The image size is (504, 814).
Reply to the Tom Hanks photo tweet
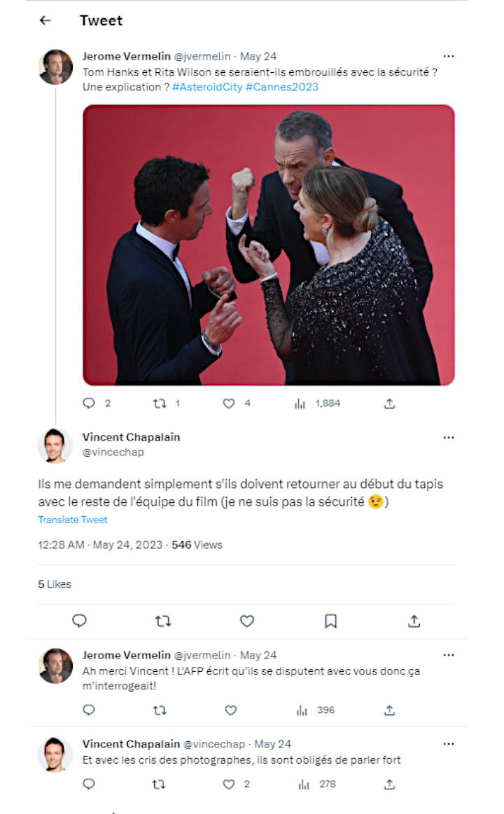(89, 403)
